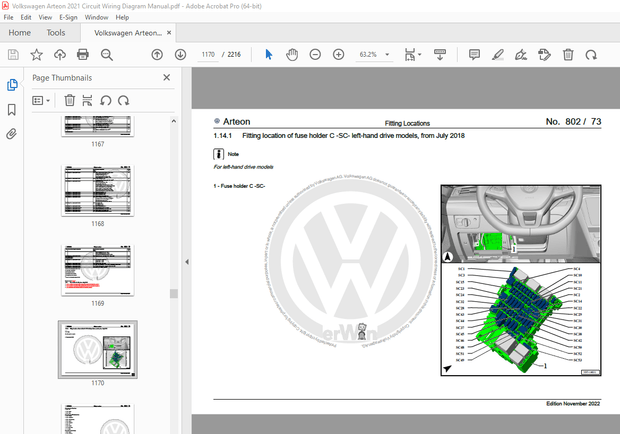The width and height of the screenshot is (620, 434).
Task: Select the page 1167 thumbnail
Action: point(98,126)
